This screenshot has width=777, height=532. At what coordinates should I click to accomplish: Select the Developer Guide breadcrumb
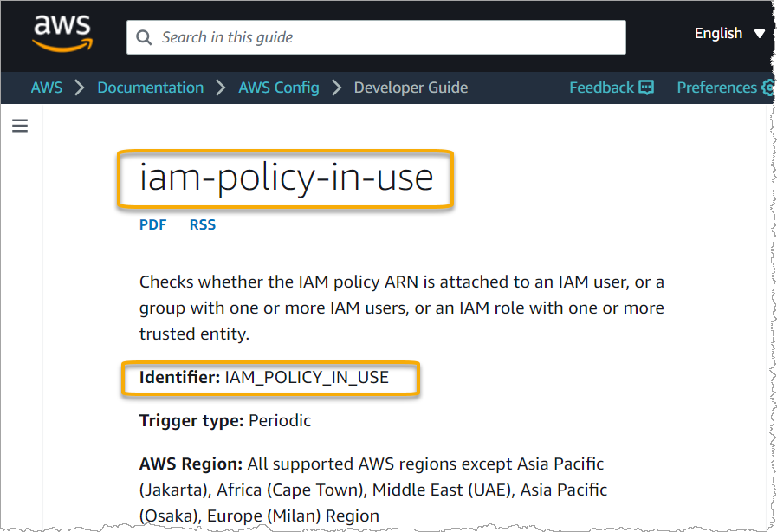(410, 88)
